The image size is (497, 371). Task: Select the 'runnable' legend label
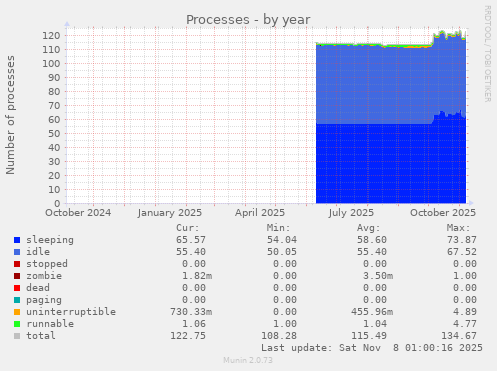(x=50, y=324)
